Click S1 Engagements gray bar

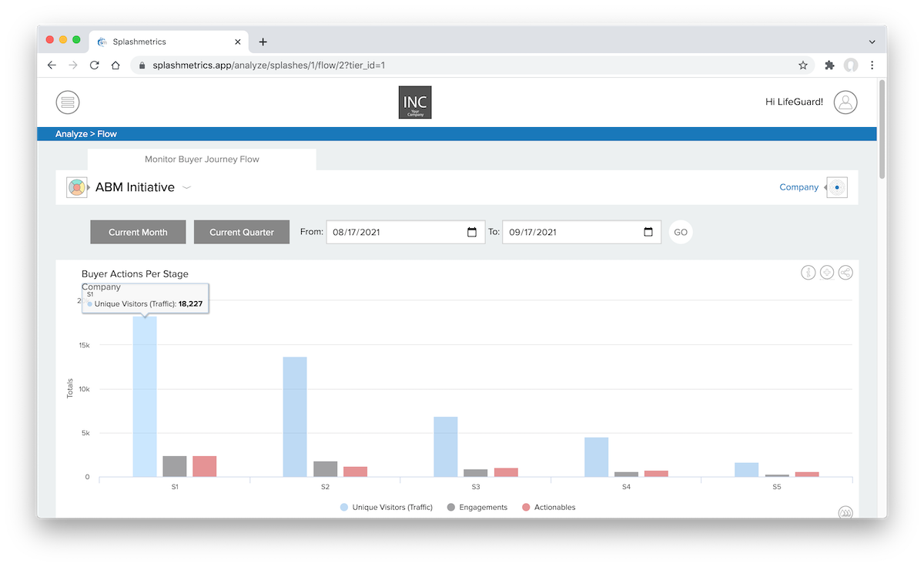175,466
